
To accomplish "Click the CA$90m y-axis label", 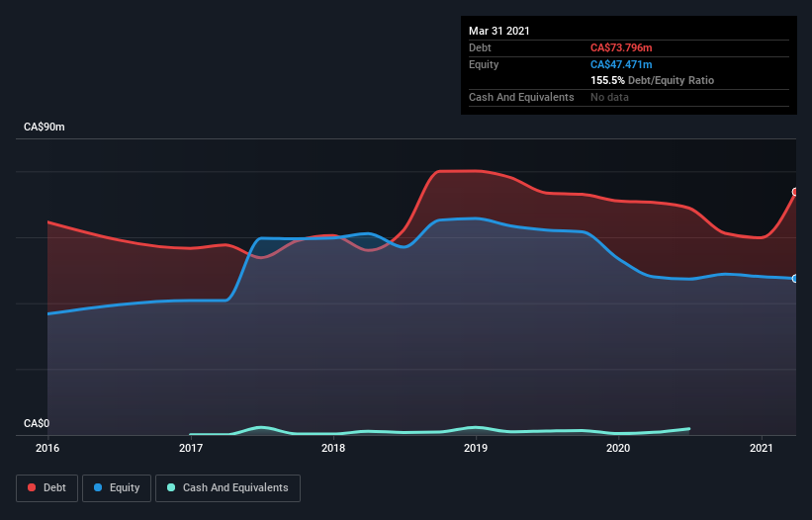I will 45,127.
